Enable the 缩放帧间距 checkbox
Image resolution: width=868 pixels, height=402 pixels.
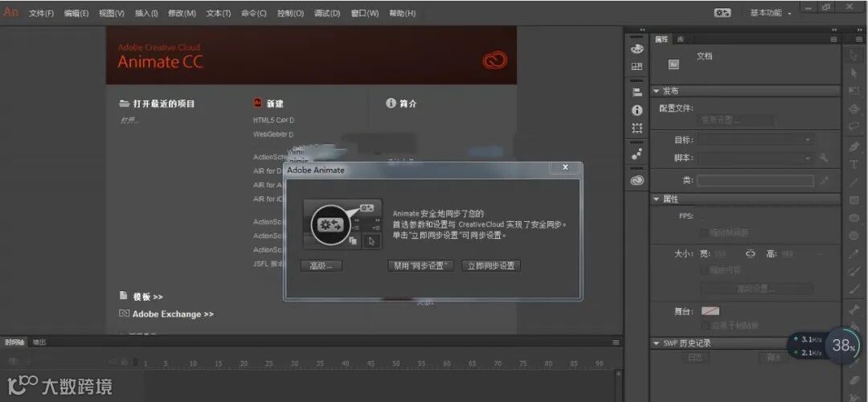pos(705,232)
